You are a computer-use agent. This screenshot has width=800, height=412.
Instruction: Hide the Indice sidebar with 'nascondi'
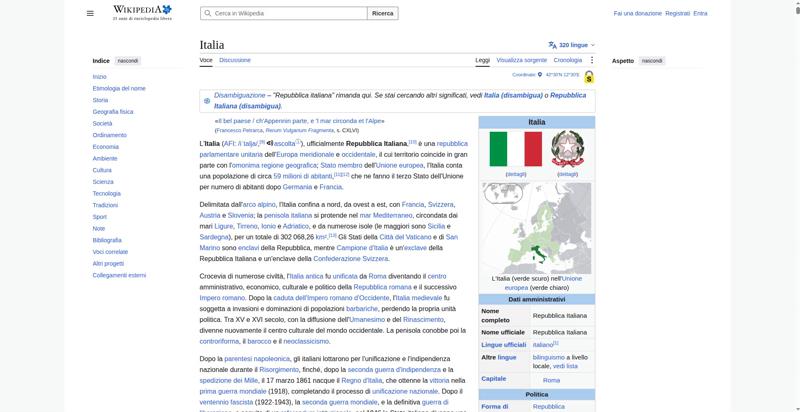128,61
